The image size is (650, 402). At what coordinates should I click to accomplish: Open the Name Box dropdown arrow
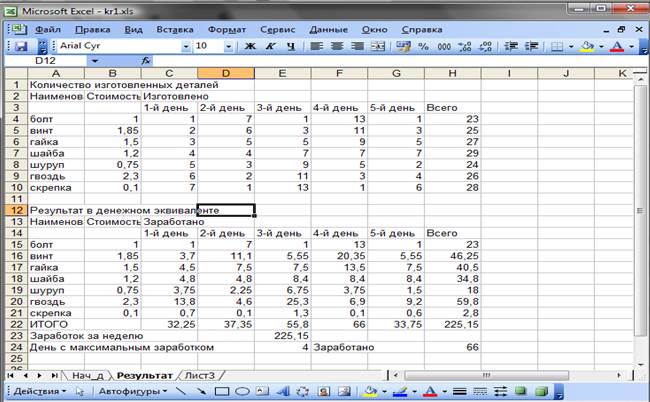tap(94, 61)
